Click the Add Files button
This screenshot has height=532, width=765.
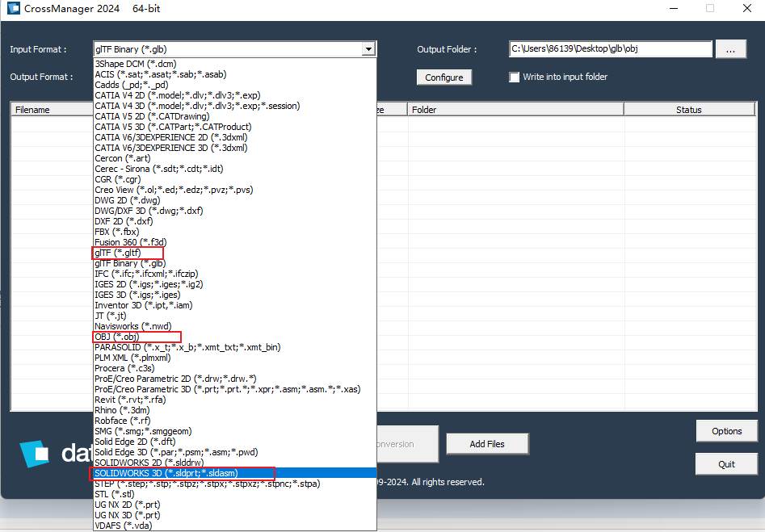click(x=487, y=444)
